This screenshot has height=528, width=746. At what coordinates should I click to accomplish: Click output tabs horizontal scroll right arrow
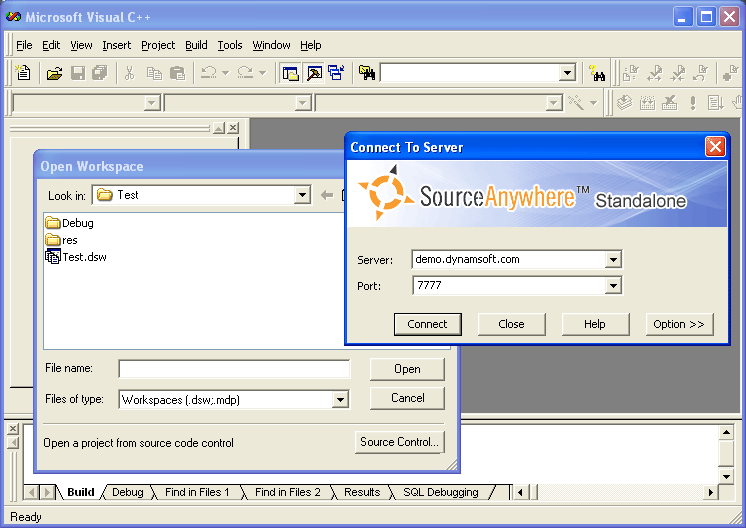[710, 492]
